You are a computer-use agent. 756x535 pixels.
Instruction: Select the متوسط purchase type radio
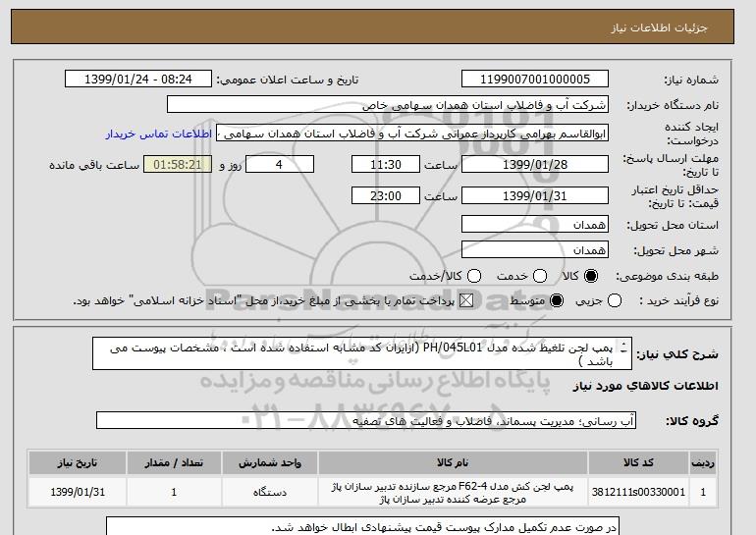coord(557,300)
